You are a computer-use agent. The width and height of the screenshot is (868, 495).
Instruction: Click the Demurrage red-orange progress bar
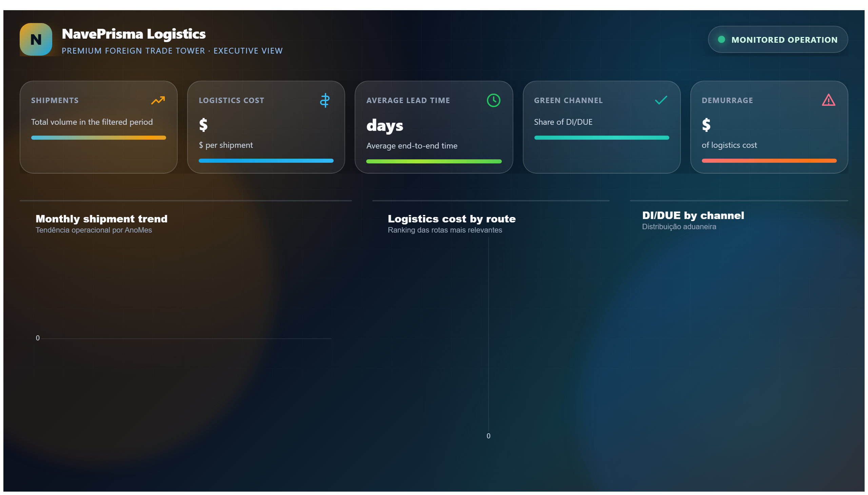[769, 161]
